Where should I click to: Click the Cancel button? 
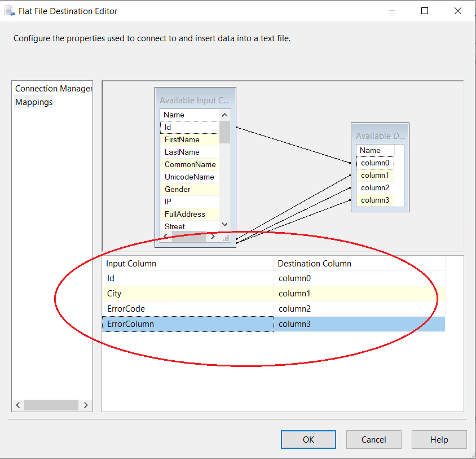373,439
